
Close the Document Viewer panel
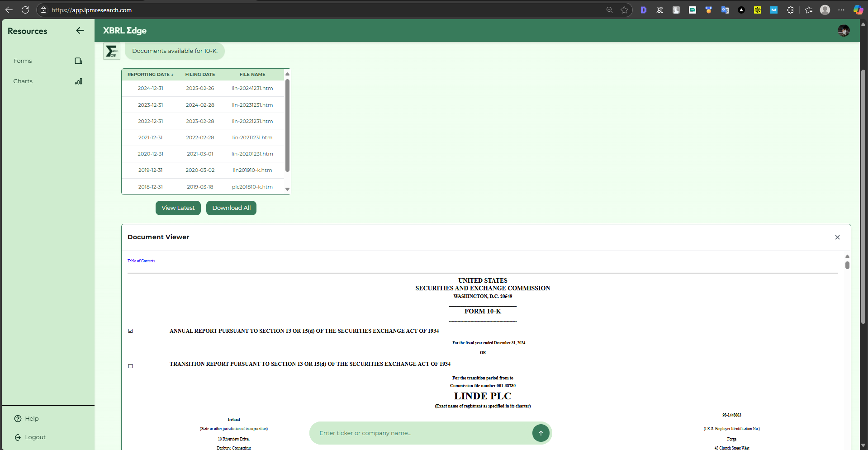point(837,237)
